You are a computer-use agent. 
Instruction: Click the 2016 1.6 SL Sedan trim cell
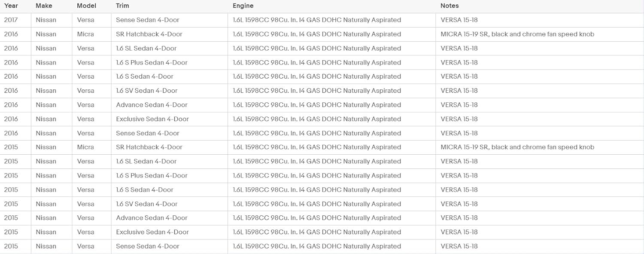146,48
